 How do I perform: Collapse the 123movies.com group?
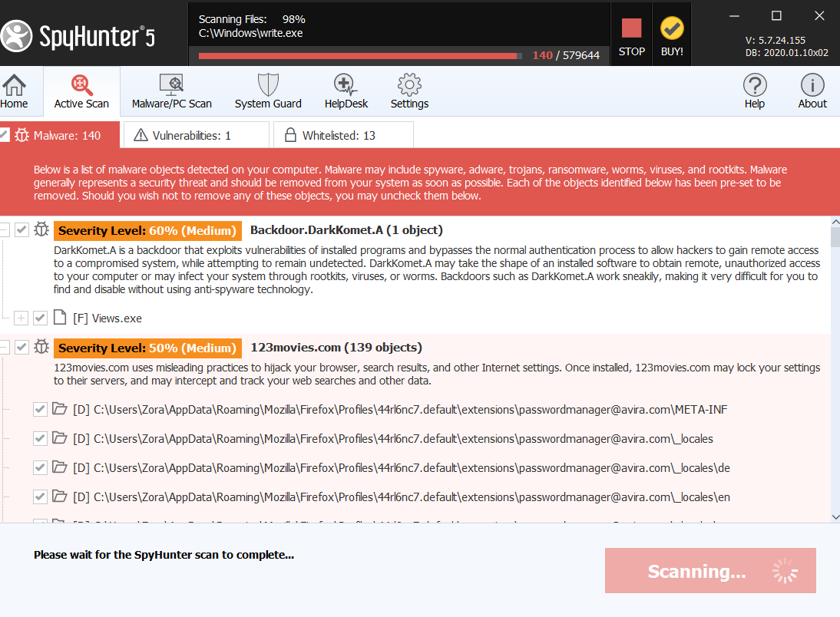click(4, 347)
